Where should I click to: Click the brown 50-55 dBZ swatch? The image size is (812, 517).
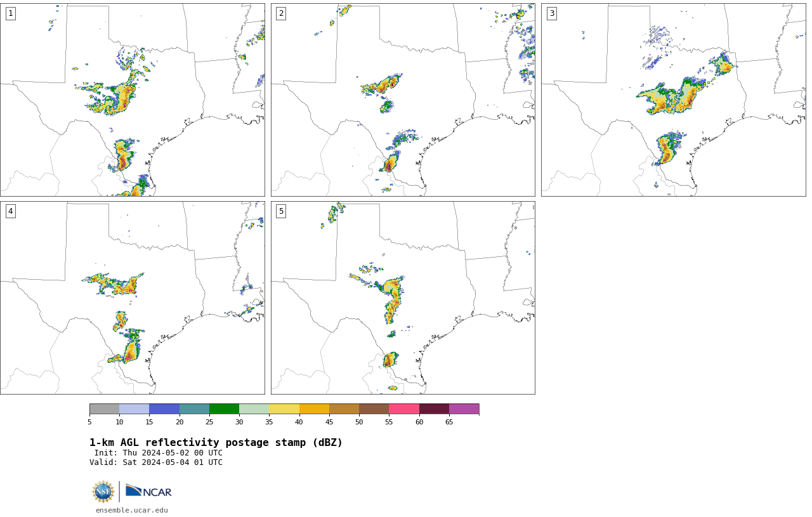pos(374,409)
